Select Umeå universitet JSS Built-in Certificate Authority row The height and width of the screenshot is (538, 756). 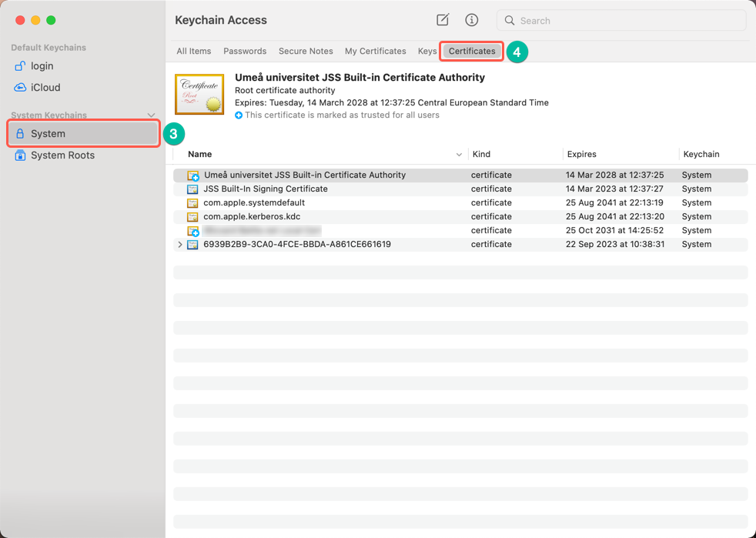460,175
